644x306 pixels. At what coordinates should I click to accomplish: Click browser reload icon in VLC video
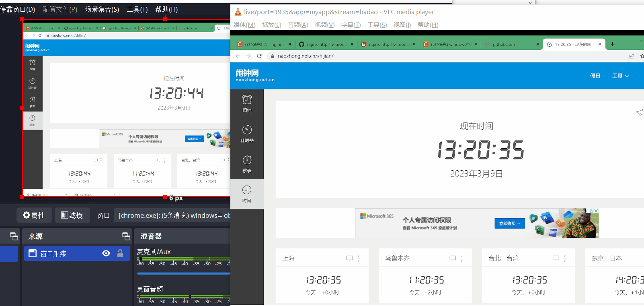[259, 56]
